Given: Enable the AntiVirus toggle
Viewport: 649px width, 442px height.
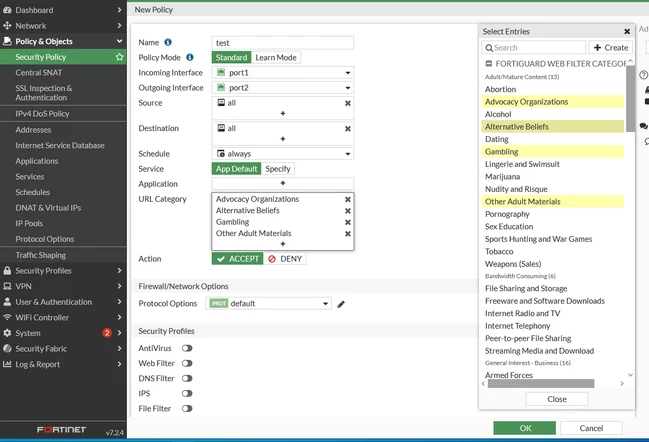Looking at the screenshot, I should coord(187,348).
